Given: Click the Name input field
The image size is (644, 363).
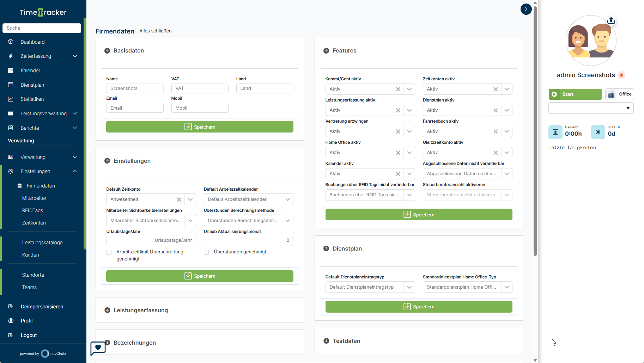Looking at the screenshot, I should click(135, 88).
